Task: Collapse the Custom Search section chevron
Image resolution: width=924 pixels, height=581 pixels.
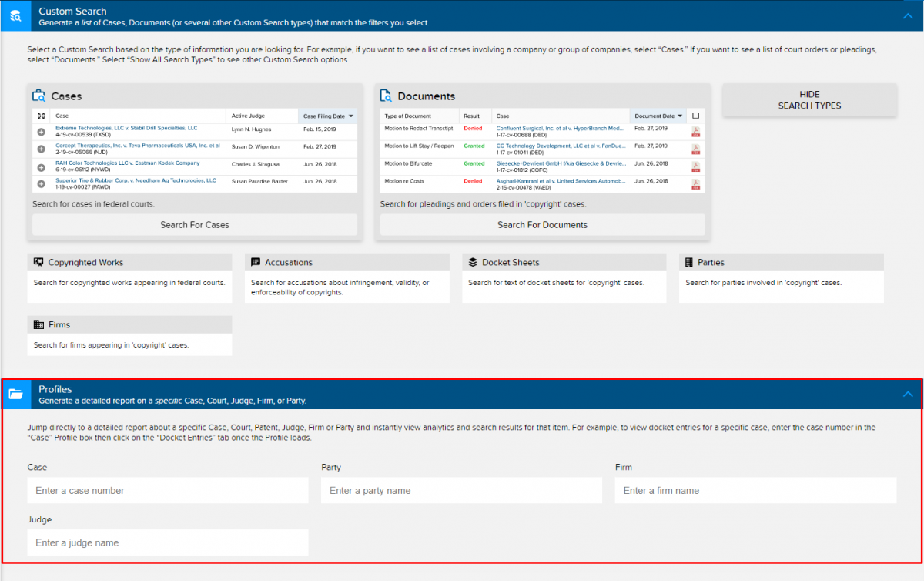Action: coord(907,15)
